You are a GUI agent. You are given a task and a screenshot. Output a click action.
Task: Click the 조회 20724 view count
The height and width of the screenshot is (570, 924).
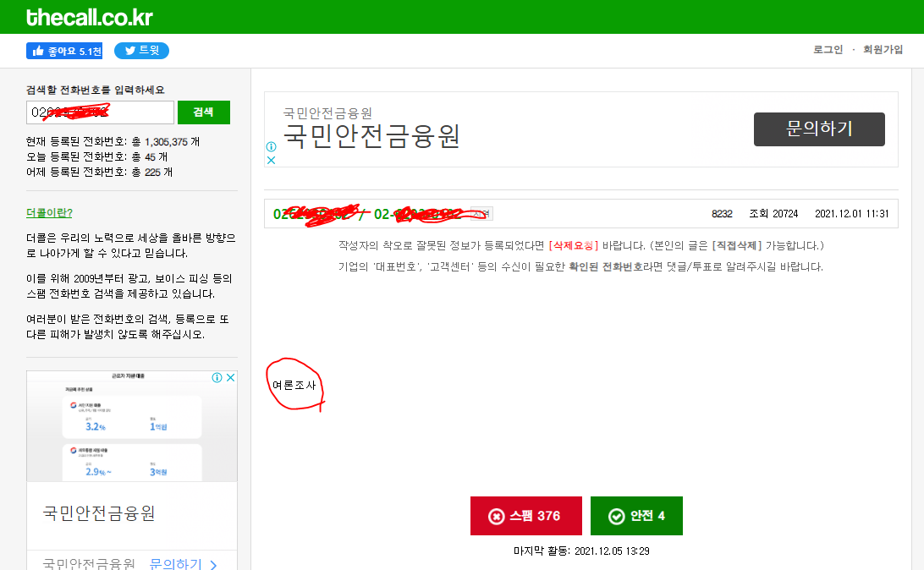pyautogui.click(x=773, y=214)
